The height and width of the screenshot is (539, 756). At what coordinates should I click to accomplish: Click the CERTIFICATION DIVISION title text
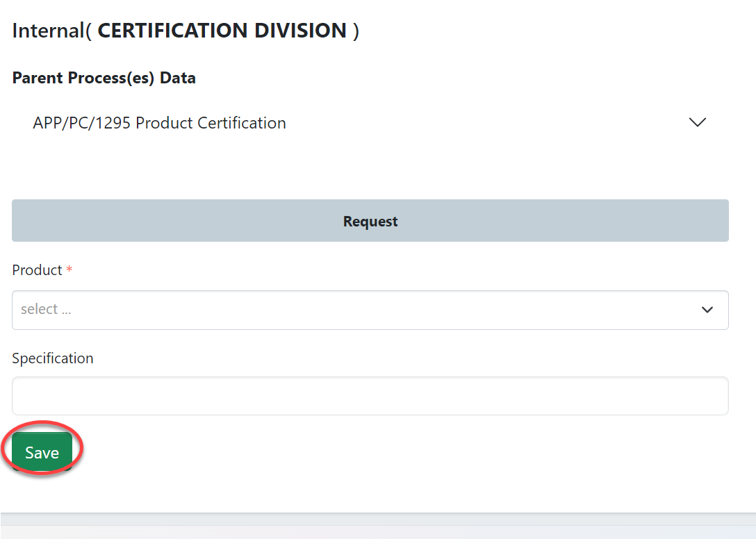[222, 31]
